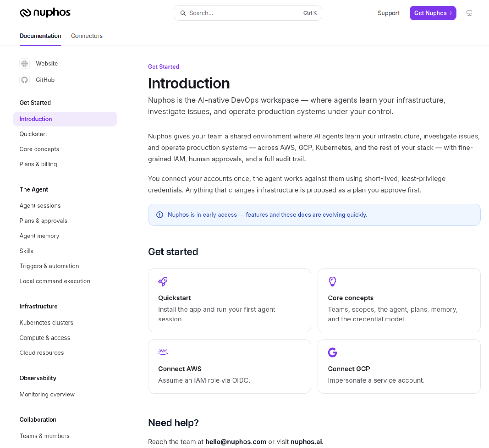Screen dimensions: 489x448
Task: Click 'The Agent' sidebar section heading
Action: click(x=34, y=189)
